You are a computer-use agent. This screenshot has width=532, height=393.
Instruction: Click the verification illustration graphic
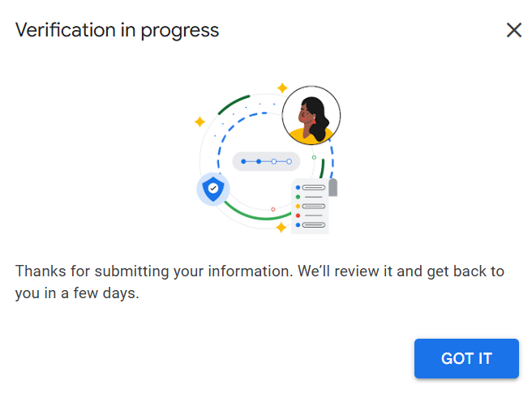click(267, 158)
